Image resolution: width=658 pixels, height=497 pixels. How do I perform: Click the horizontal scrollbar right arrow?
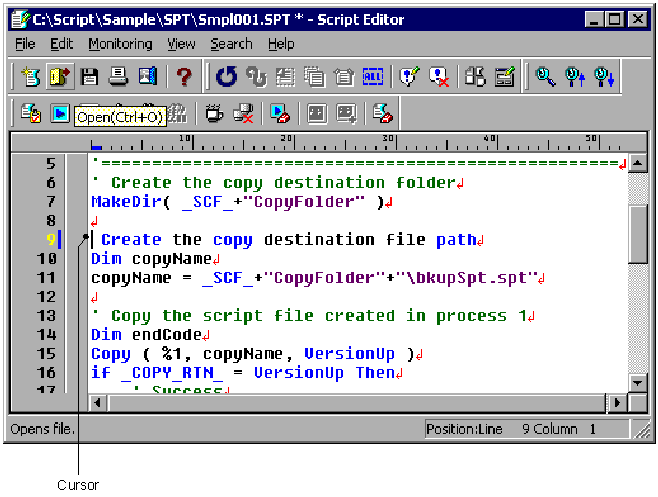pyautogui.click(x=618, y=402)
